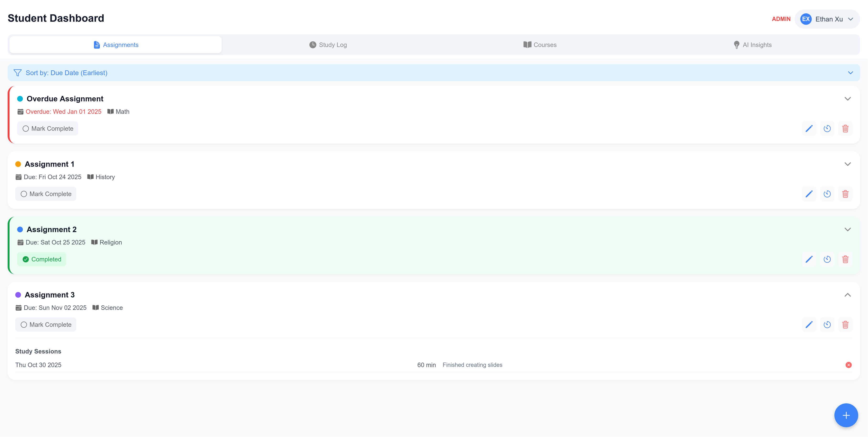Screen dimensions: 868x437
Task: Expand the Assignment 2 card
Action: click(848, 230)
